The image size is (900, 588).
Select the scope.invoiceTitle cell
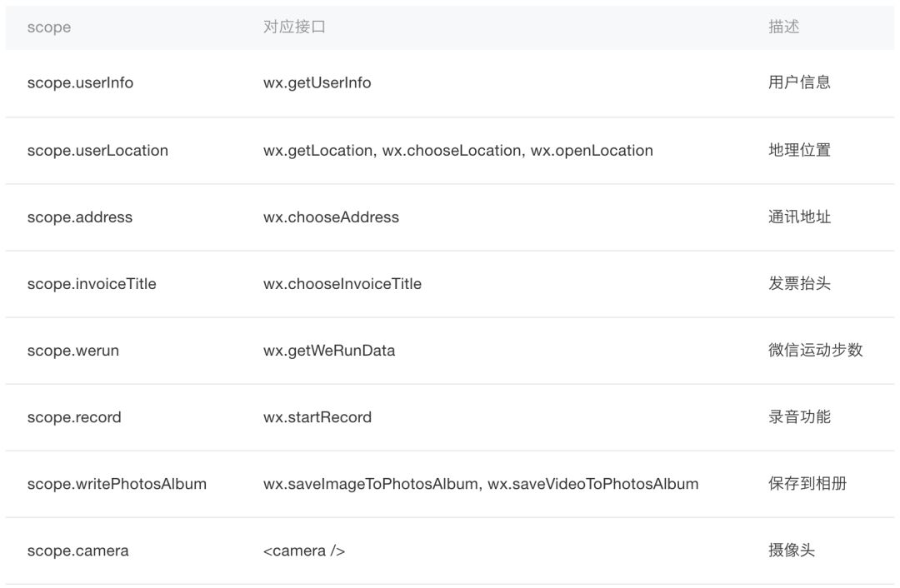coord(92,284)
